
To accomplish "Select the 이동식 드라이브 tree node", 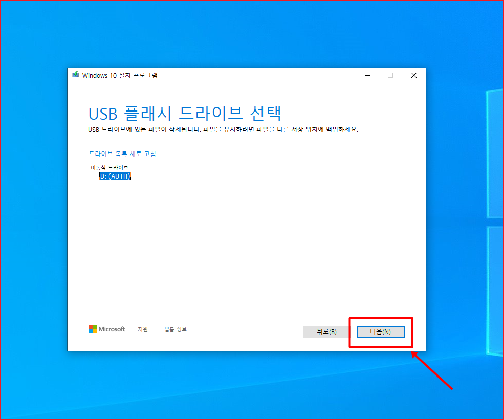I will click(109, 168).
